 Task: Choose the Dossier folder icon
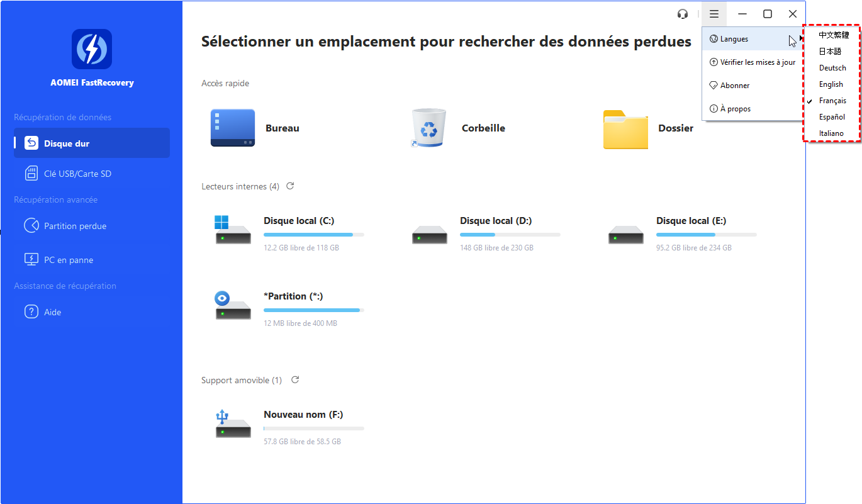click(x=625, y=128)
